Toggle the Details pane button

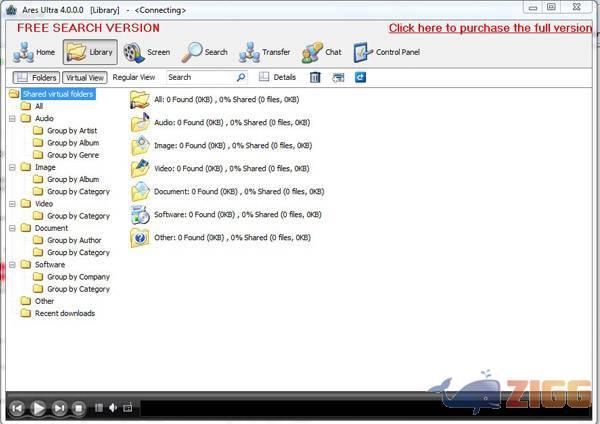[278, 77]
